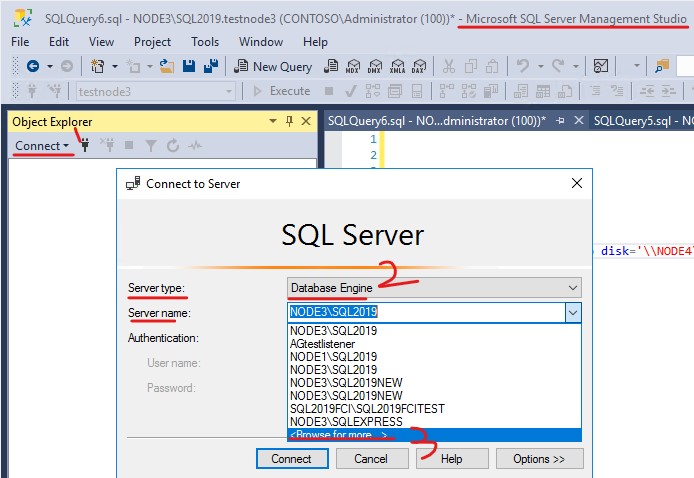This screenshot has width=694, height=478.
Task: Click the Stop icon in Object Explorer
Action: 129,145
